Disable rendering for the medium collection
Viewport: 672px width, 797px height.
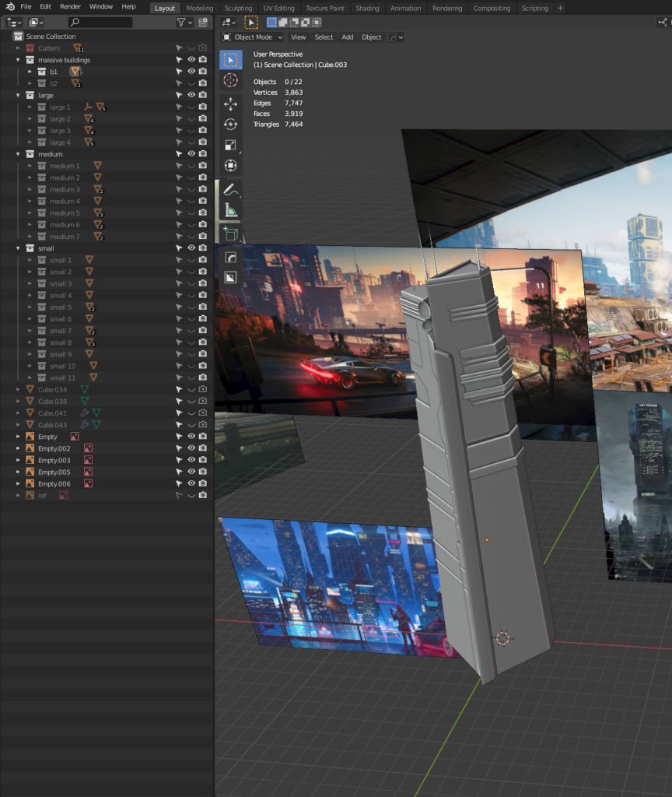pyautogui.click(x=203, y=154)
